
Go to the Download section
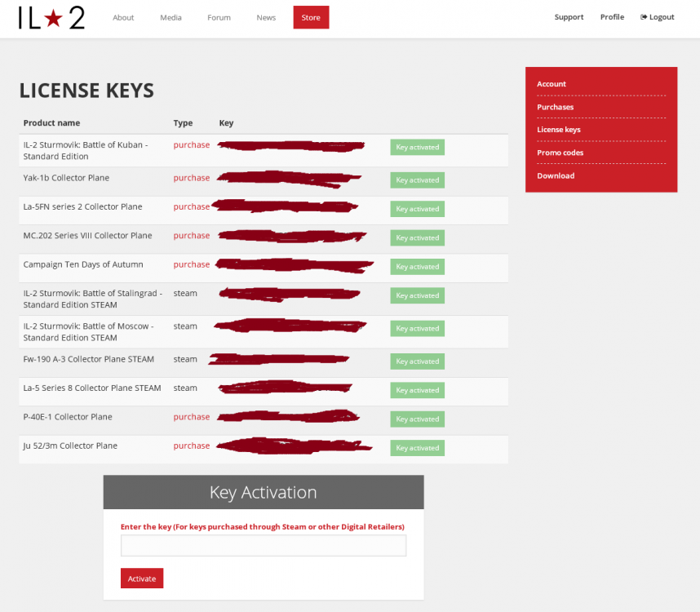(556, 175)
